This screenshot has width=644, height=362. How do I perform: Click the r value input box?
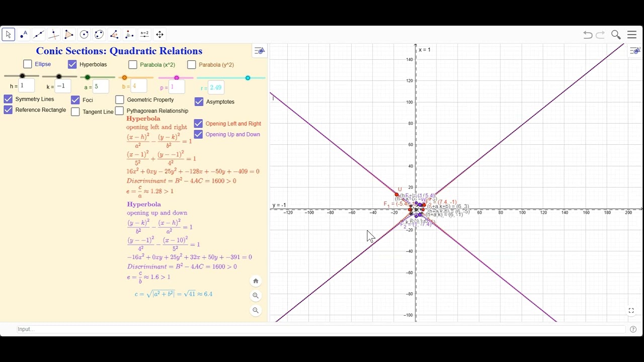[x=215, y=87]
